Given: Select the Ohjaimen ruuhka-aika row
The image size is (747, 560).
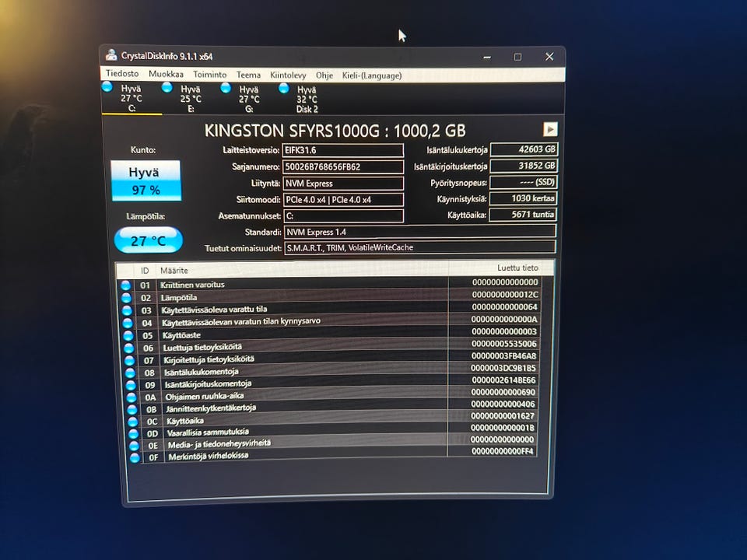Looking at the screenshot, I should coord(332,394).
